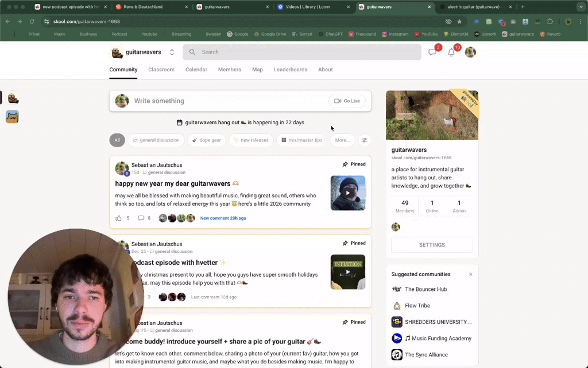Screen dimensions: 588x368
Task: Open the Map tab
Action: coord(257,70)
